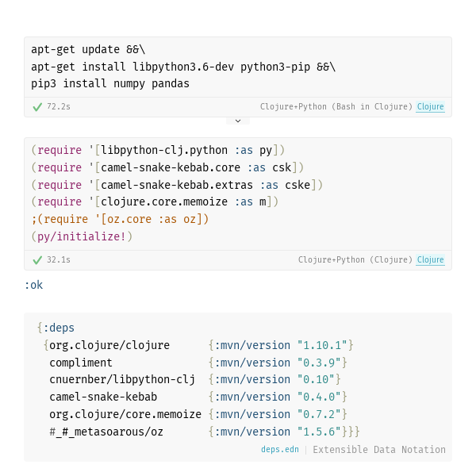Select the Clojure+Python (Bash in Clojure) runtime label
The image size is (476, 476).
tap(336, 106)
